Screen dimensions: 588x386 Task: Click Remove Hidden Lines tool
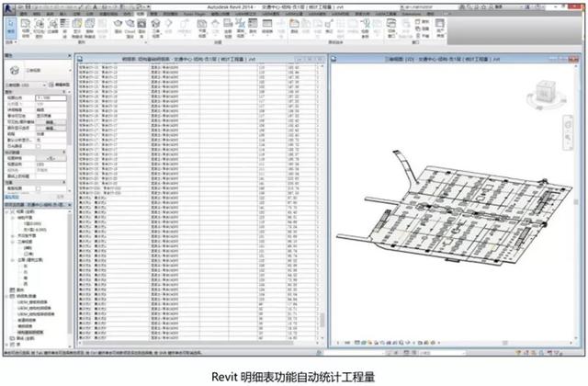tap(90, 28)
